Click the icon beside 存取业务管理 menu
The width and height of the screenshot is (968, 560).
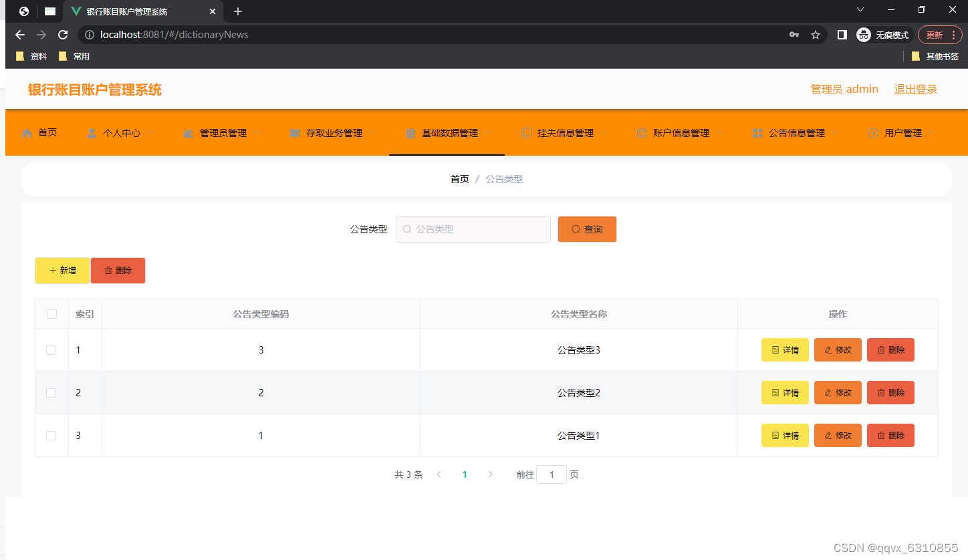[x=295, y=133]
